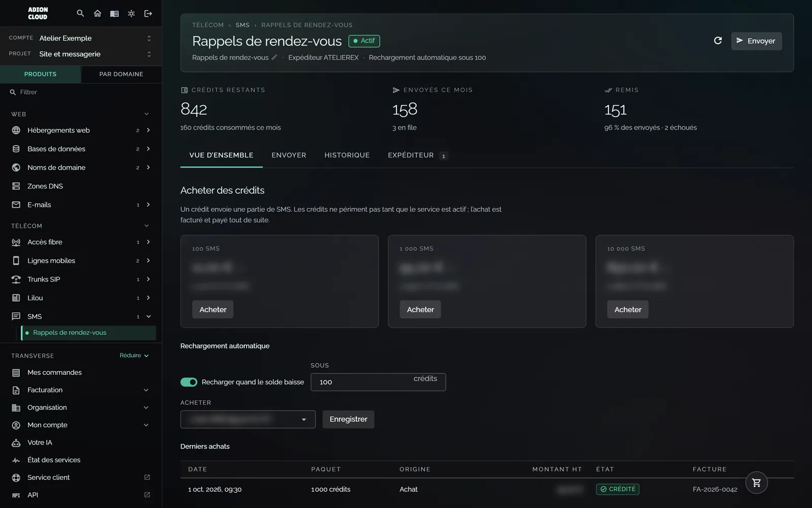
Task: Collapse the WEB section
Action: pyautogui.click(x=147, y=114)
